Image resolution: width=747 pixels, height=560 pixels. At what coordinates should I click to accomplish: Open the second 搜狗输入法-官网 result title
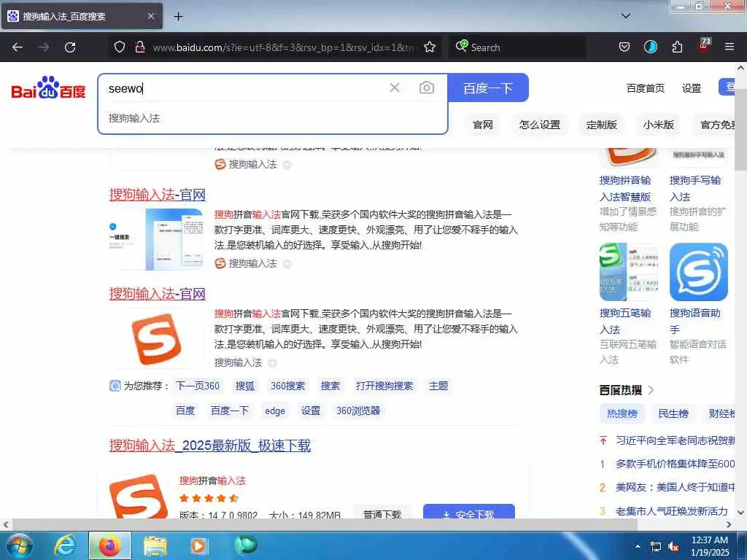[x=158, y=293]
